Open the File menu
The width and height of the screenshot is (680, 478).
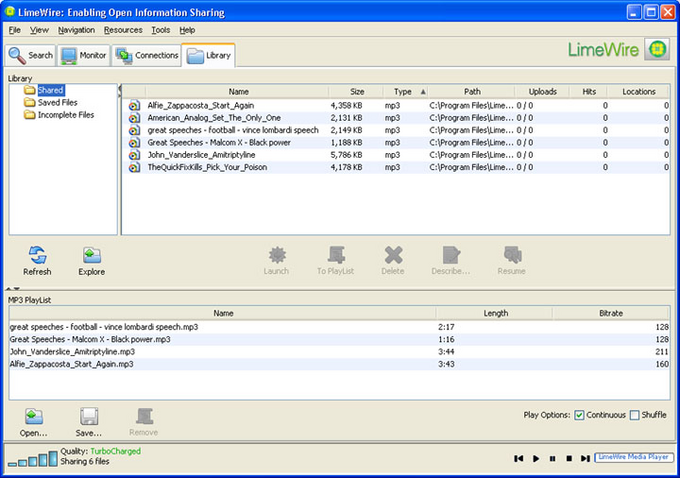[15, 30]
